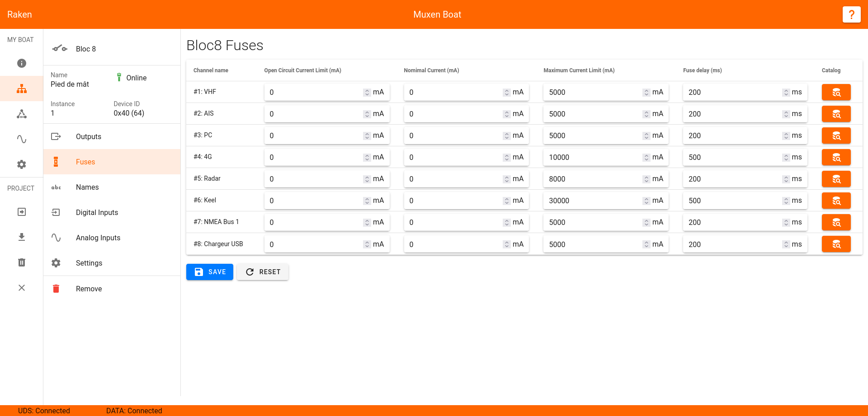
Task: Click the download project icon
Action: click(x=22, y=237)
